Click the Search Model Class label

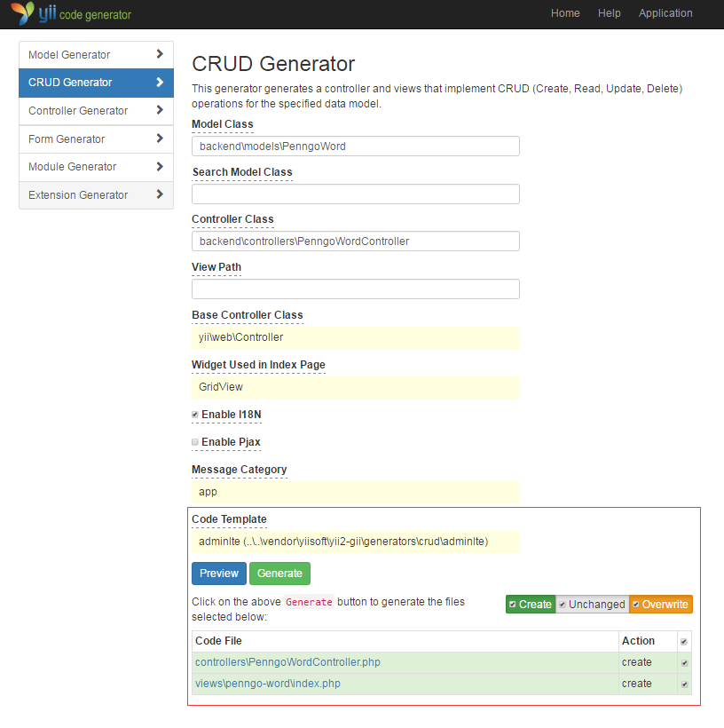pyautogui.click(x=242, y=172)
